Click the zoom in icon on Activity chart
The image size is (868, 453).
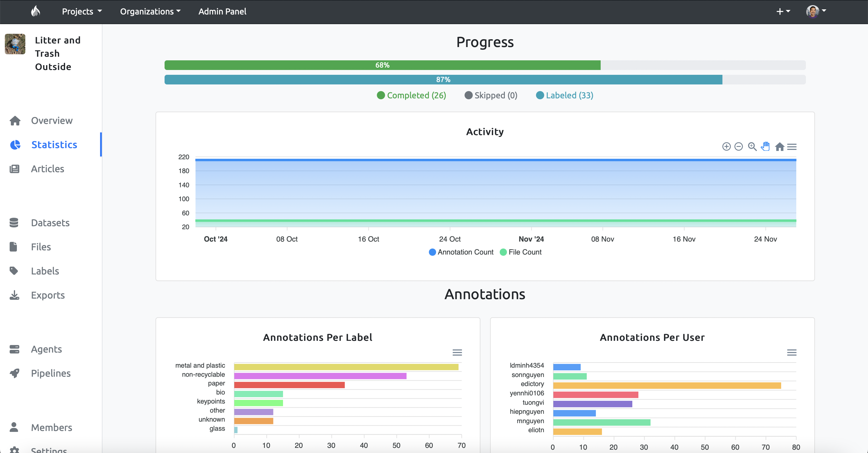pos(726,146)
